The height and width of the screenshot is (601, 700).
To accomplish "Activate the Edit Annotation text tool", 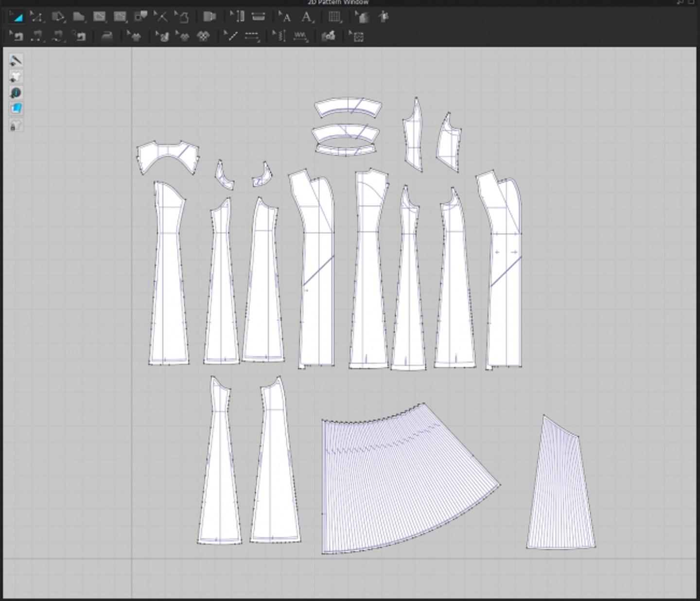I will click(x=285, y=18).
